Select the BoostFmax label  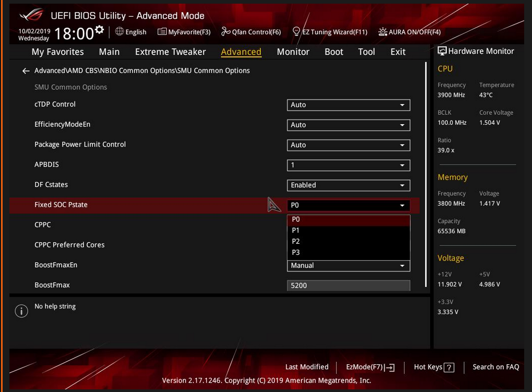click(52, 286)
